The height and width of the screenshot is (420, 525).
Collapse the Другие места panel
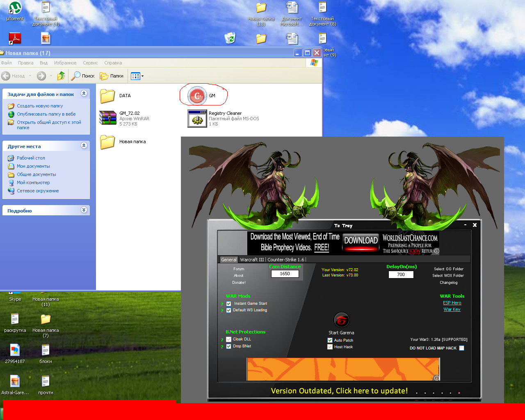pos(84,146)
